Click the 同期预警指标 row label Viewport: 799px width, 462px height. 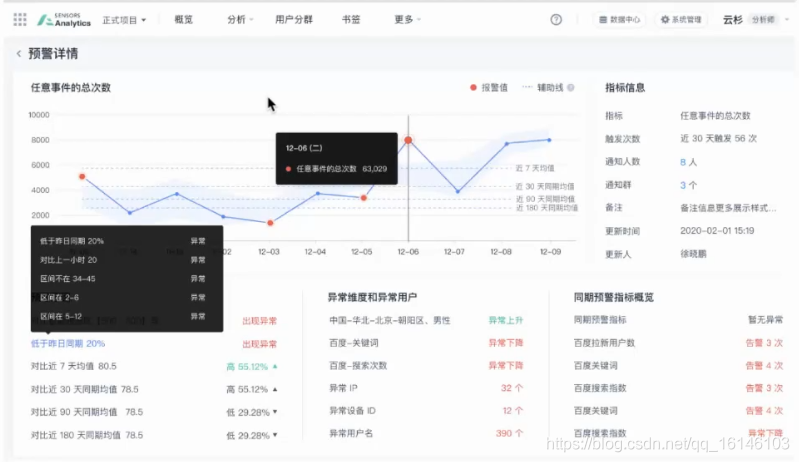click(x=600, y=320)
